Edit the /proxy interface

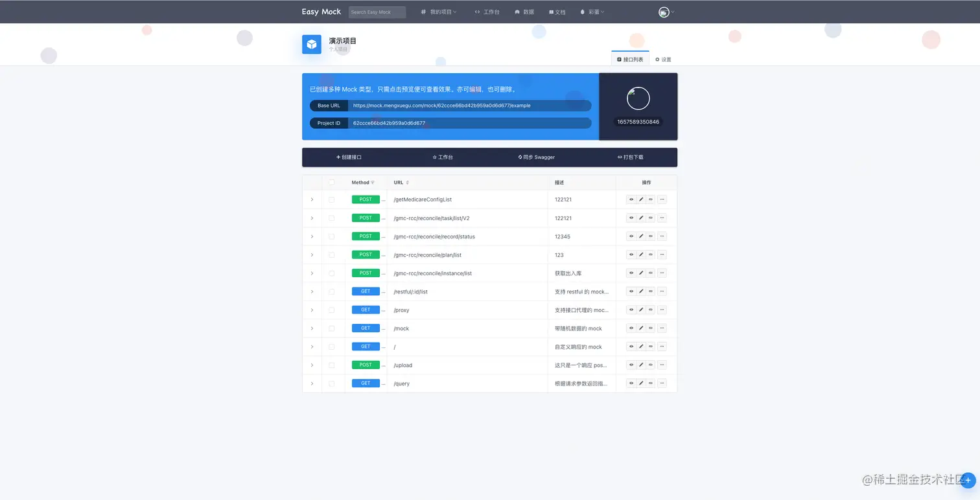pyautogui.click(x=641, y=310)
